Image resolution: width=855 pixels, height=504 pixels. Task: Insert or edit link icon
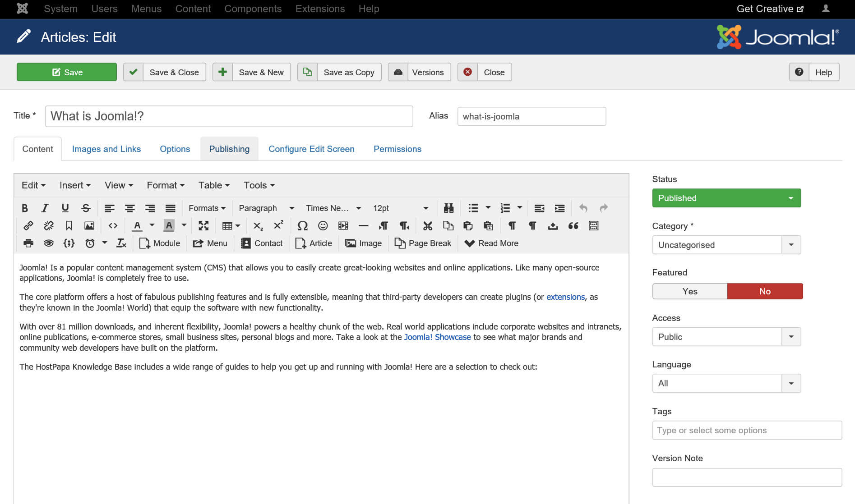28,225
